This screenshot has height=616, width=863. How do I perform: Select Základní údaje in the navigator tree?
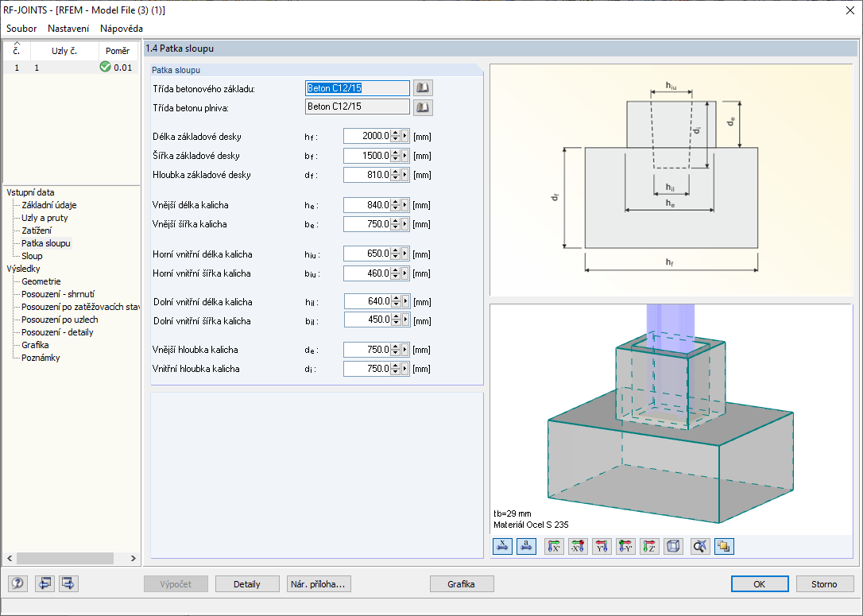pos(49,205)
